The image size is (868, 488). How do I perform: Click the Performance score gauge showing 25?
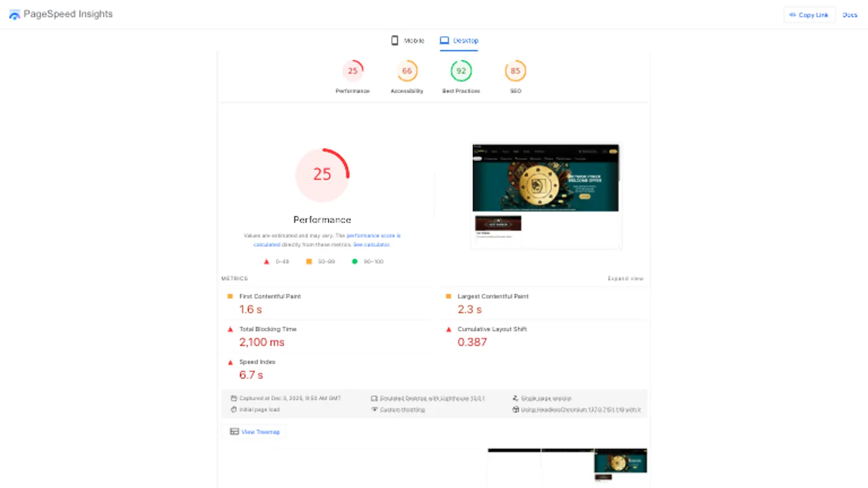(x=323, y=175)
